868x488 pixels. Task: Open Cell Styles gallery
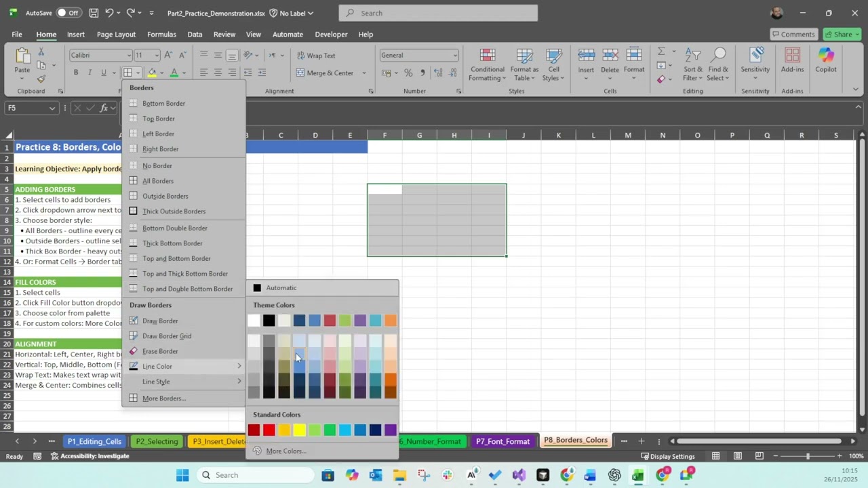(554, 65)
